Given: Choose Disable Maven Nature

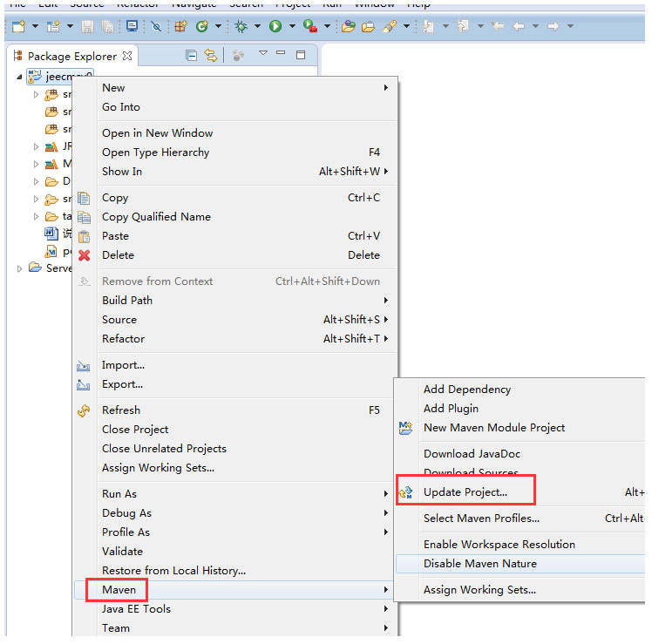Looking at the screenshot, I should [479, 564].
